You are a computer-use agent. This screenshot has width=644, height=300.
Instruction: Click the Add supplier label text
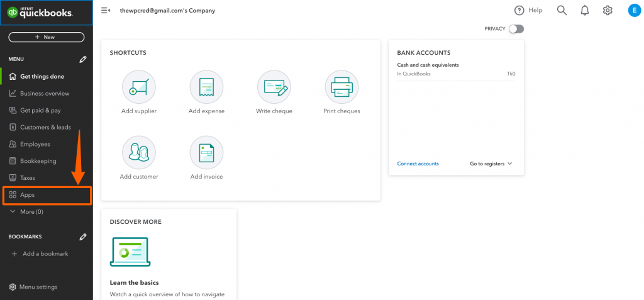[139, 111]
